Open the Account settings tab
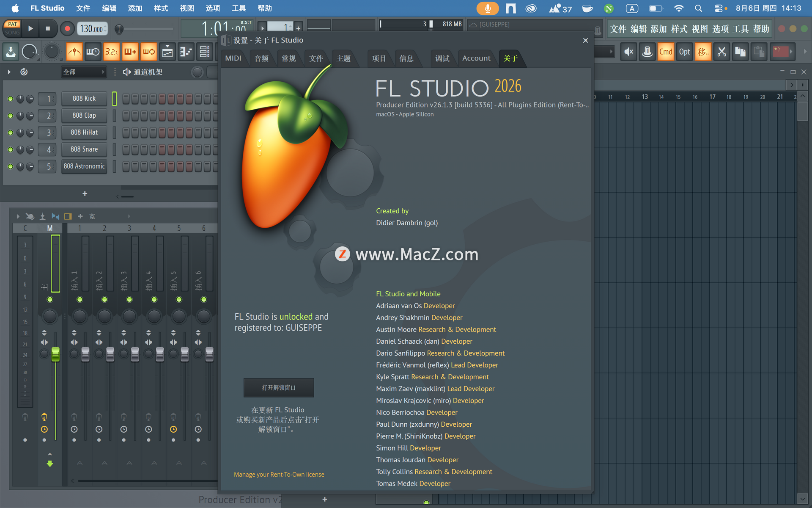 476,58
